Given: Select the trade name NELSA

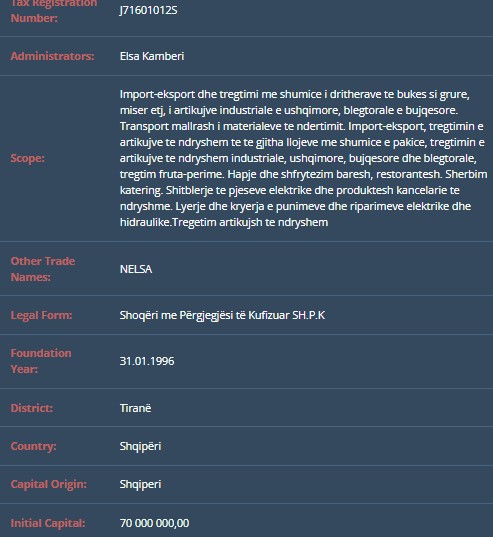Looking at the screenshot, I should point(136,269).
